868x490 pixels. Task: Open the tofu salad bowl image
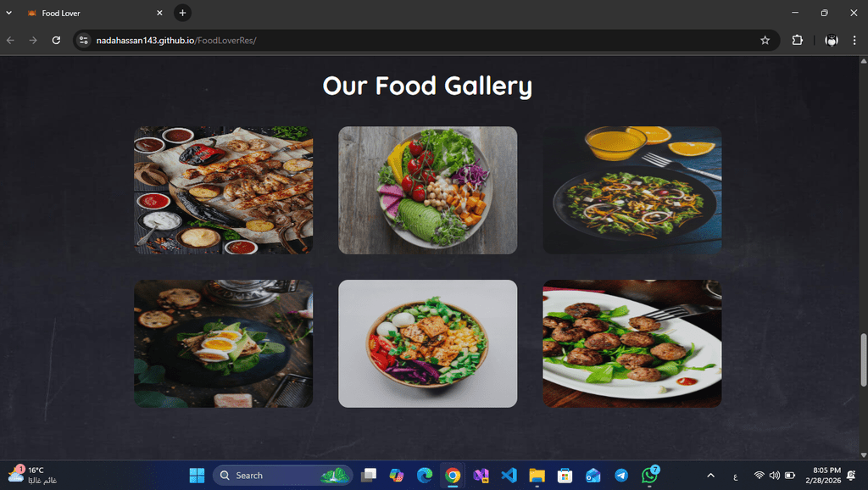427,344
